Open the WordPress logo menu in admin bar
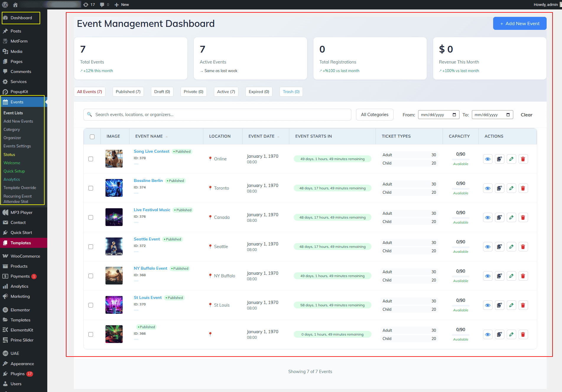The width and height of the screenshot is (562, 392). pyautogui.click(x=5, y=4)
